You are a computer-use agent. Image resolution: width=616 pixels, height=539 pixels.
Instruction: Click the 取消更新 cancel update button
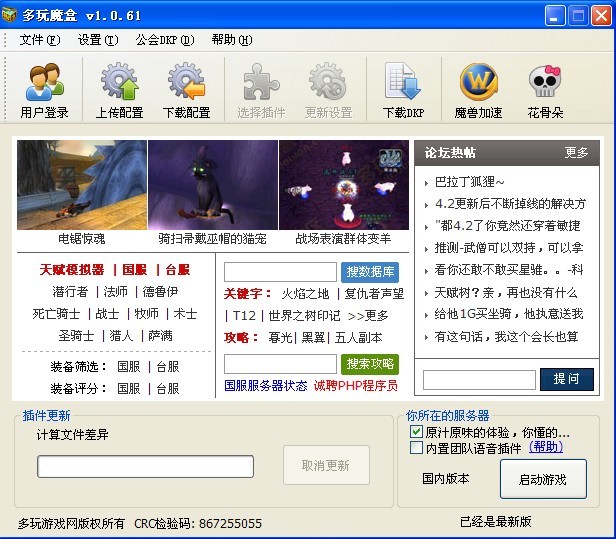point(326,465)
